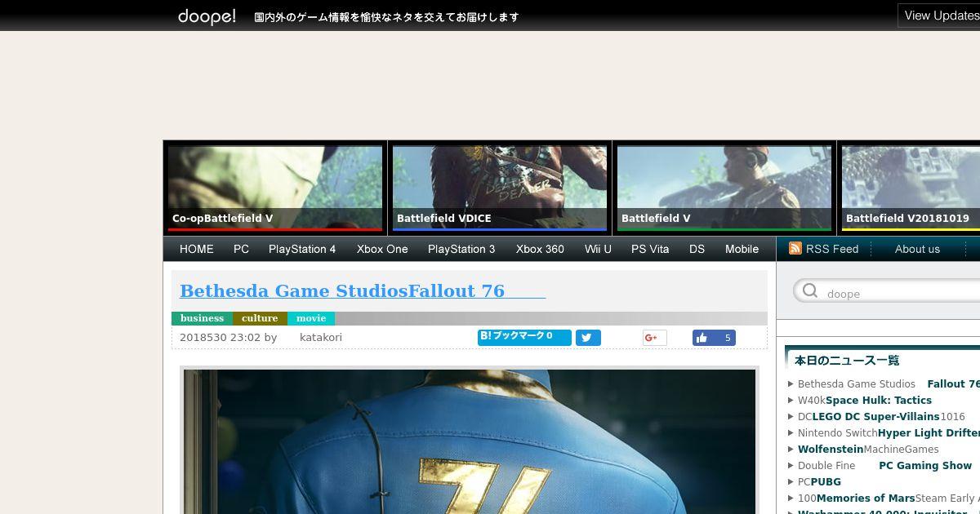Click the View Updates button
Screen dimensions: 980x514
939,16
